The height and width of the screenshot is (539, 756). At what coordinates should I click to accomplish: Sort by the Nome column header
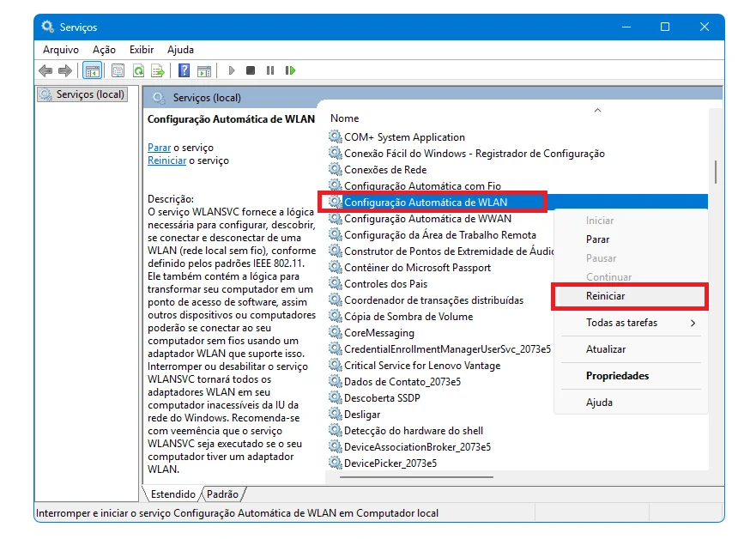click(345, 118)
